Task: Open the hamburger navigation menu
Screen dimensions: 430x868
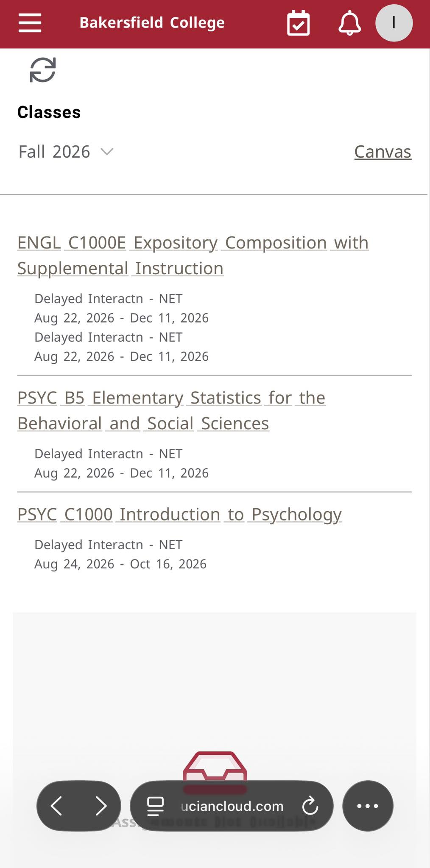Action: [x=30, y=23]
